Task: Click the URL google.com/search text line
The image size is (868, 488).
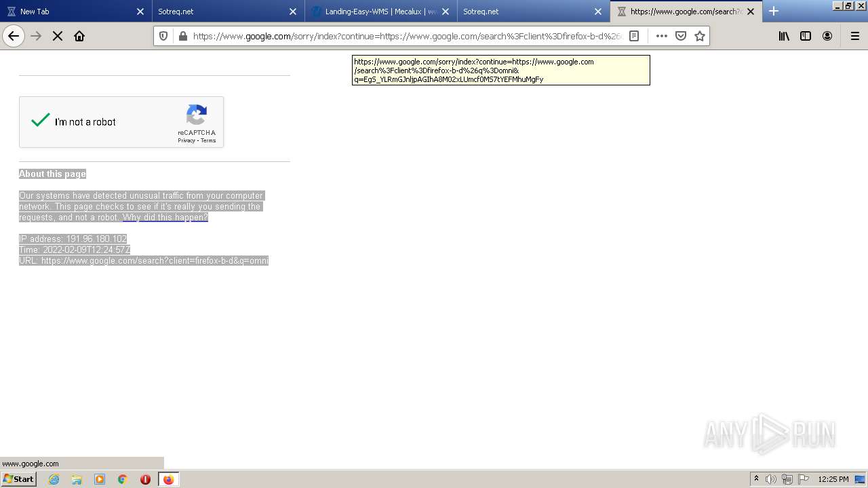Action: [144, 261]
